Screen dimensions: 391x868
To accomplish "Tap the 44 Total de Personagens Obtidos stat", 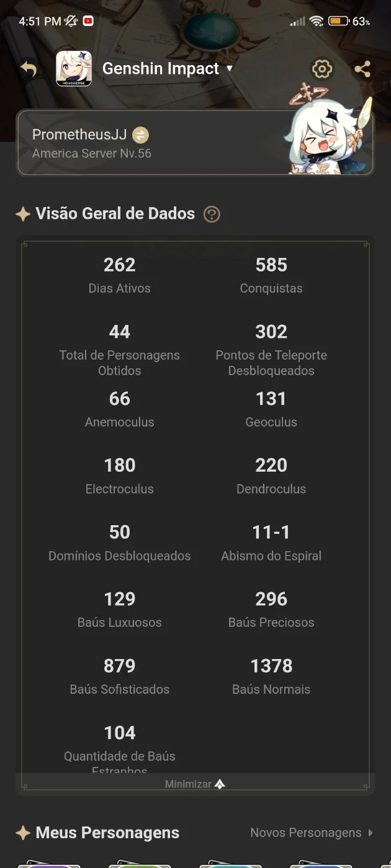I will click(x=119, y=350).
